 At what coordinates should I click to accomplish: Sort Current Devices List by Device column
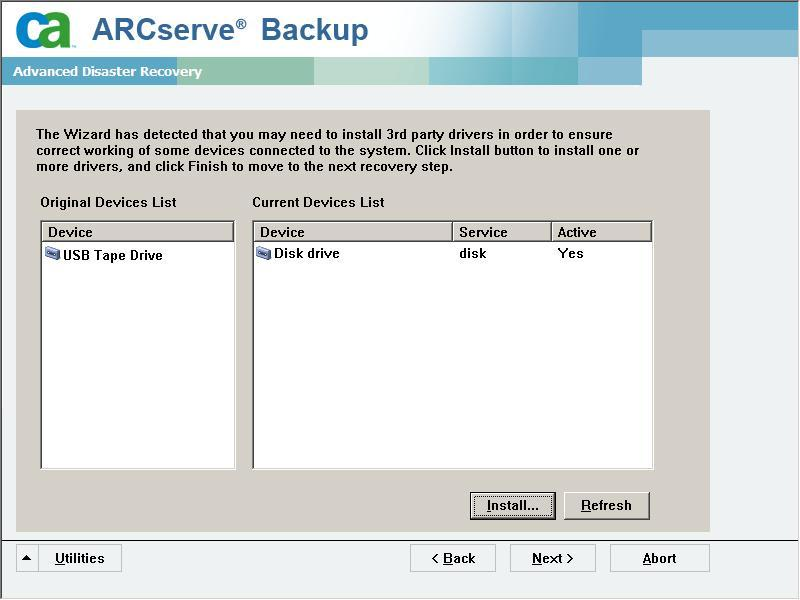[353, 232]
